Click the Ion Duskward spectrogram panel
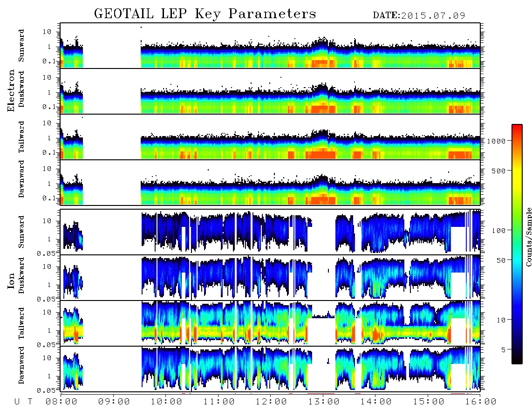This screenshot has height=410, width=532. [270, 277]
